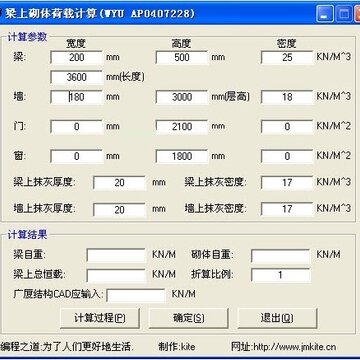Screen dimensions: 360x360
Task: Click the mm(长度) unit label
Action: 125,77
